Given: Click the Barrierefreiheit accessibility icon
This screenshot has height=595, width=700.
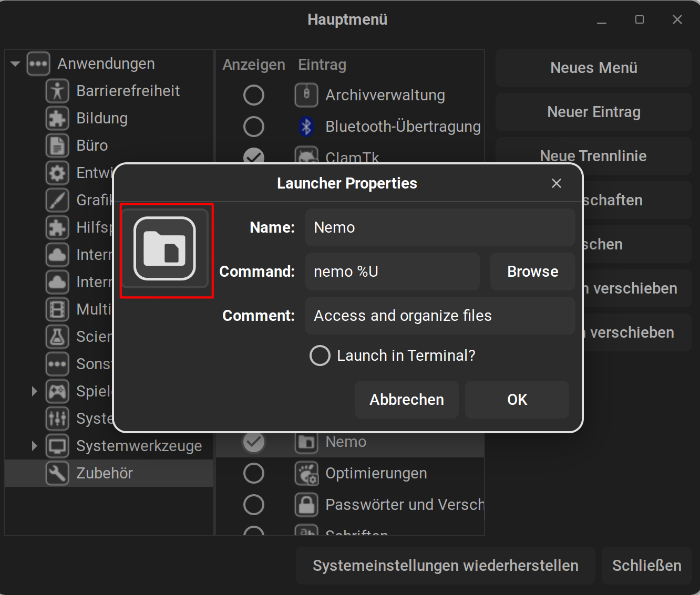Looking at the screenshot, I should point(57,91).
